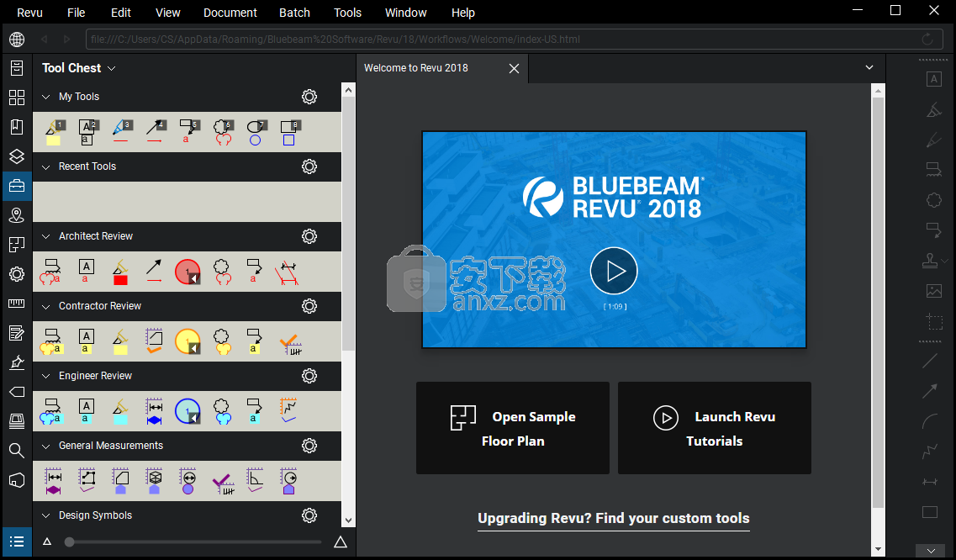This screenshot has width=956, height=560.
Task: Select the Image tool in right toolbar
Action: 933,291
